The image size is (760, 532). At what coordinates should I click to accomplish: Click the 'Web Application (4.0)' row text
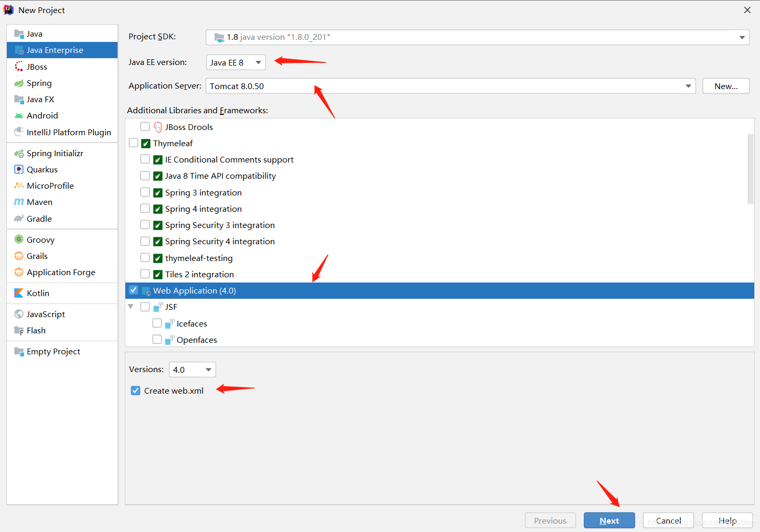pyautogui.click(x=195, y=291)
